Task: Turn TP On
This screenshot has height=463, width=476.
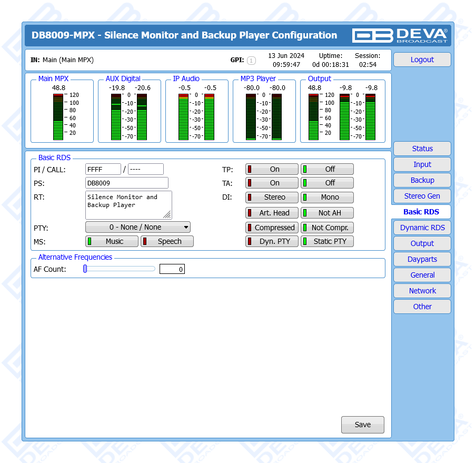Action: tap(272, 169)
